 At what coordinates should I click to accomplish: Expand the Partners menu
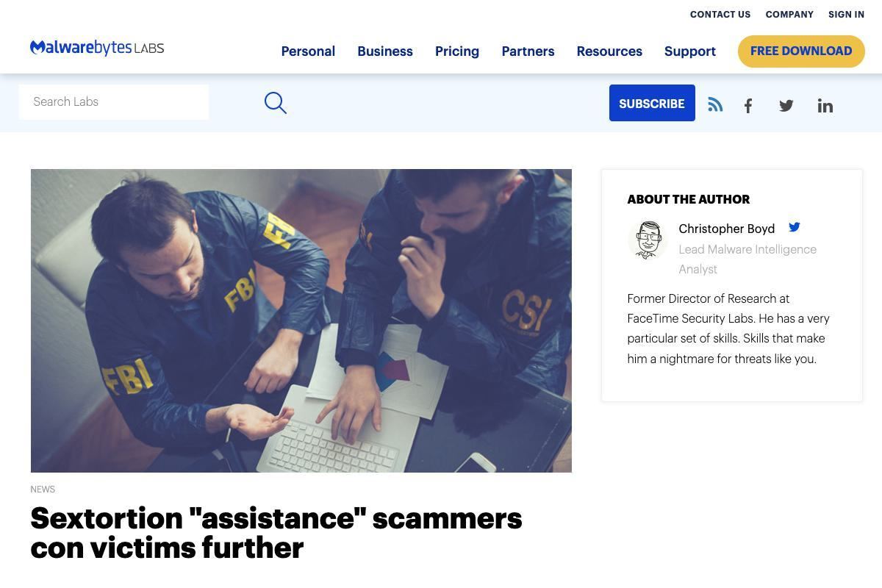coord(528,51)
